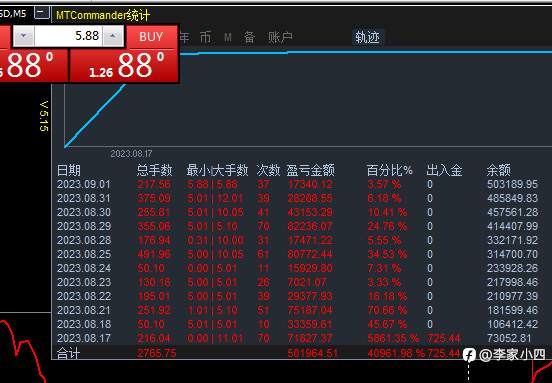Click balance value 233928.26
This screenshot has height=383, width=552.
tap(513, 268)
